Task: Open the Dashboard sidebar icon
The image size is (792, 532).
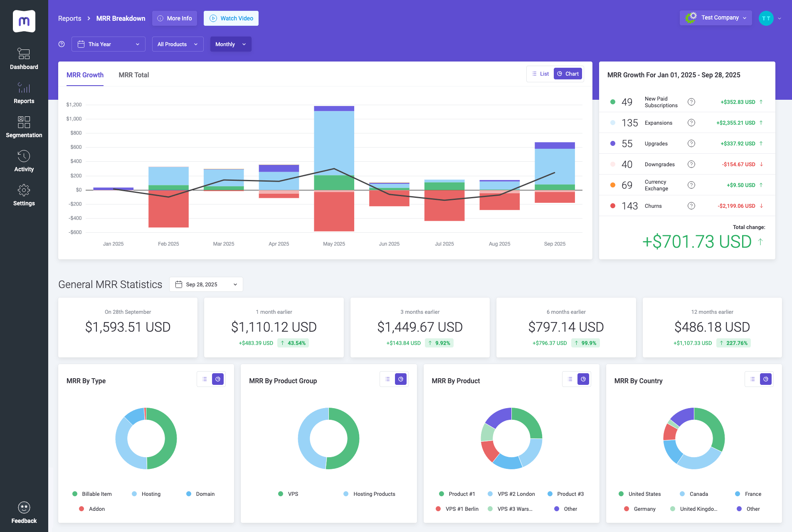Action: click(x=24, y=54)
